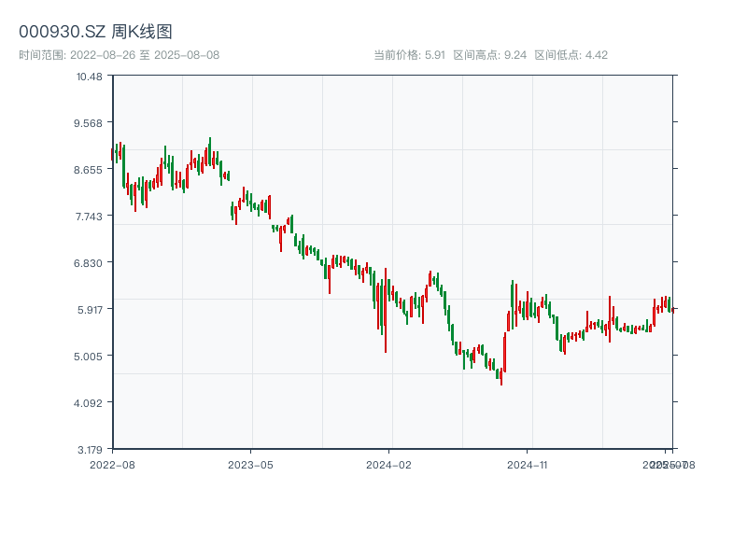Click the 7.743 price axis label
Image resolution: width=747 pixels, height=560 pixels.
(90, 216)
